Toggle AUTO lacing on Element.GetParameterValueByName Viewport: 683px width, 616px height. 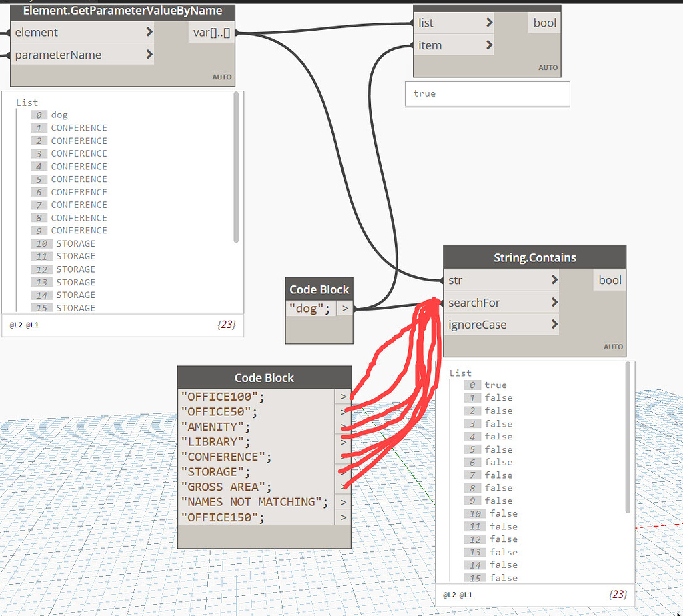pos(221,77)
